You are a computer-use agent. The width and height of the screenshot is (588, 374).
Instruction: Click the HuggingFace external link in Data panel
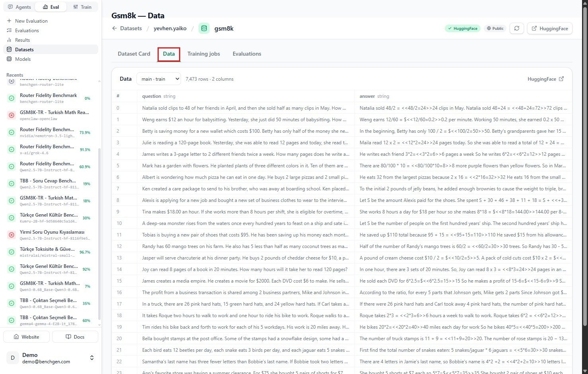[x=545, y=79]
